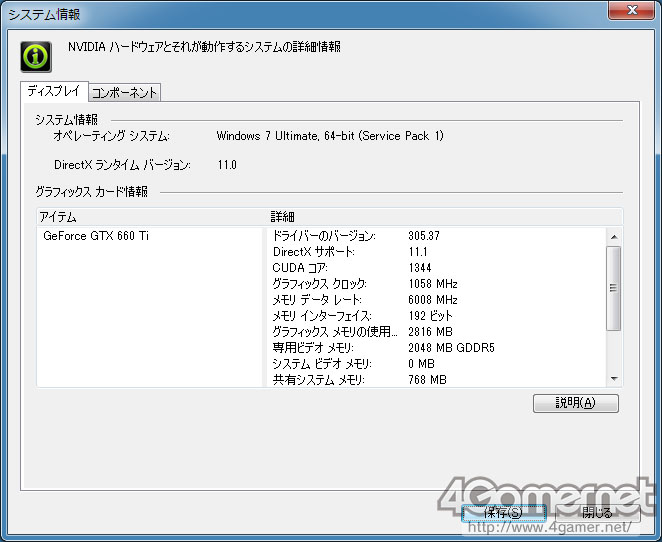Click shared system memory value 768 MB
Image resolution: width=662 pixels, height=542 pixels.
pyautogui.click(x=427, y=380)
